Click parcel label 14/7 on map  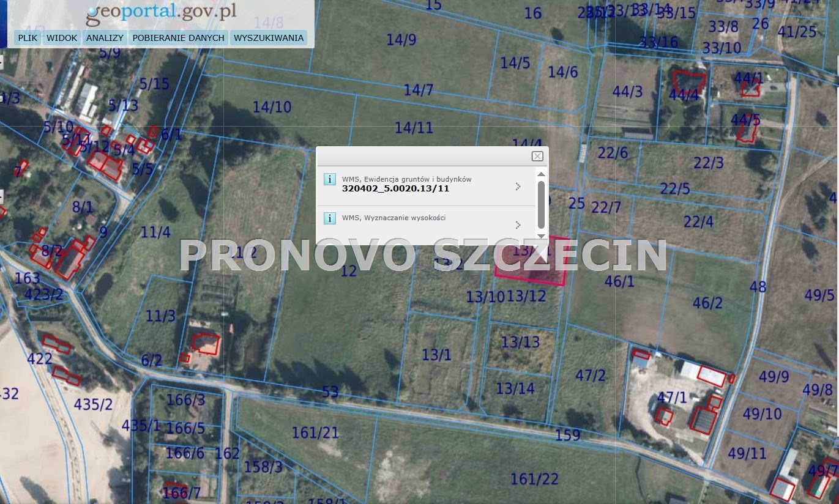(x=419, y=91)
